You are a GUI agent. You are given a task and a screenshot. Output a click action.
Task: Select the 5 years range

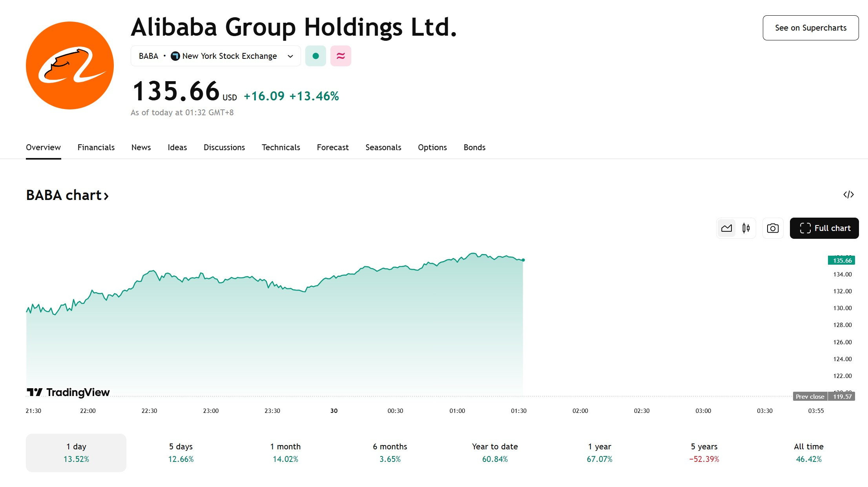(704, 452)
